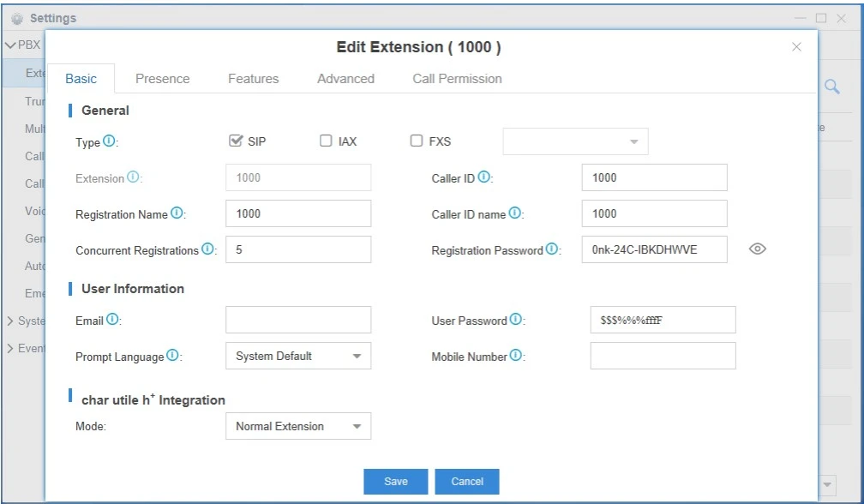Click the Caller ID name info icon
Viewport: 864px width, 504px height.
coord(515,213)
